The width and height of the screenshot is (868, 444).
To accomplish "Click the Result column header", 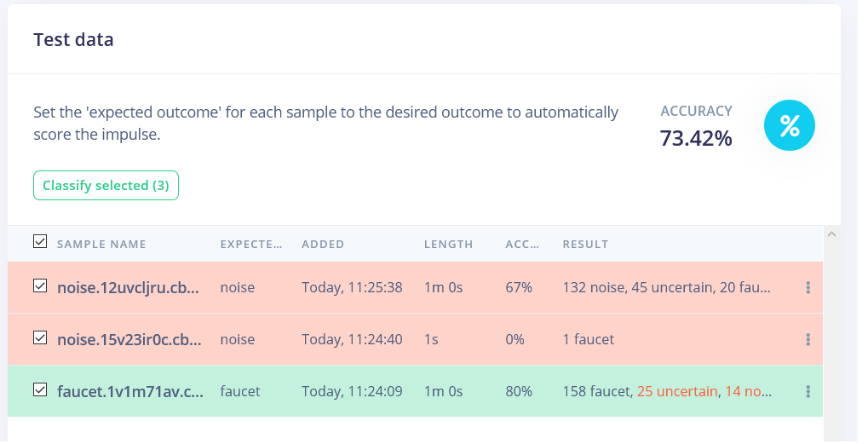I will pyautogui.click(x=585, y=244).
